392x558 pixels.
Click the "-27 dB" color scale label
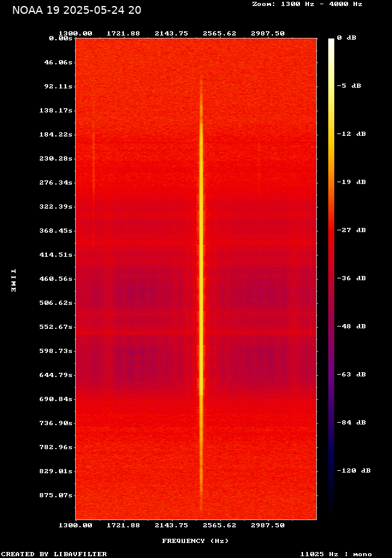(352, 230)
